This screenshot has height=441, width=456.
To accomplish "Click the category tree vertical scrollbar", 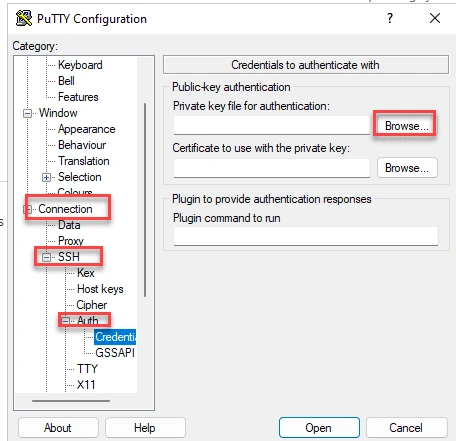I will [x=145, y=200].
